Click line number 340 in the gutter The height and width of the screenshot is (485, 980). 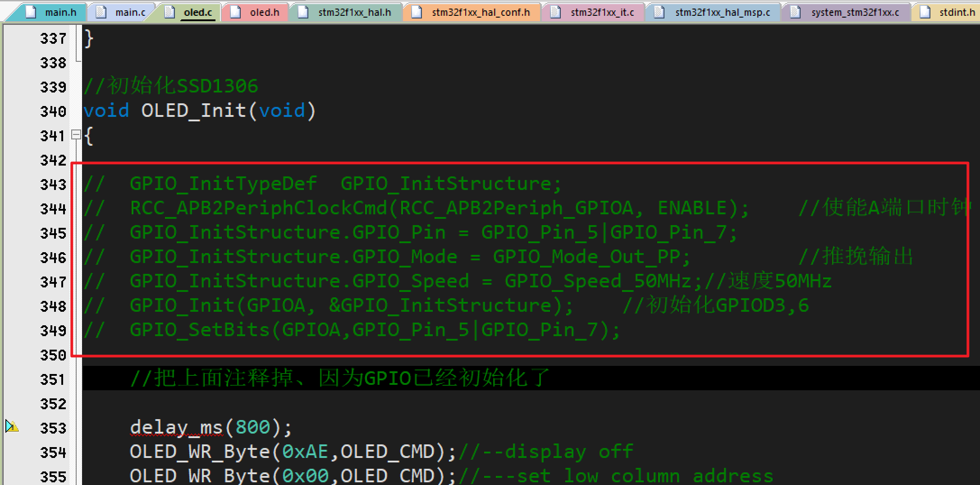pos(53,111)
